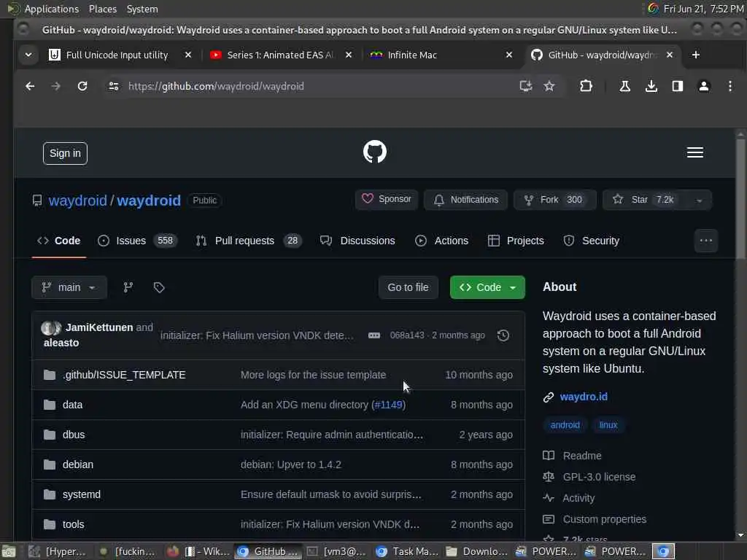Open the 068a143 commit link
The height and width of the screenshot is (560, 747).
[x=407, y=335]
